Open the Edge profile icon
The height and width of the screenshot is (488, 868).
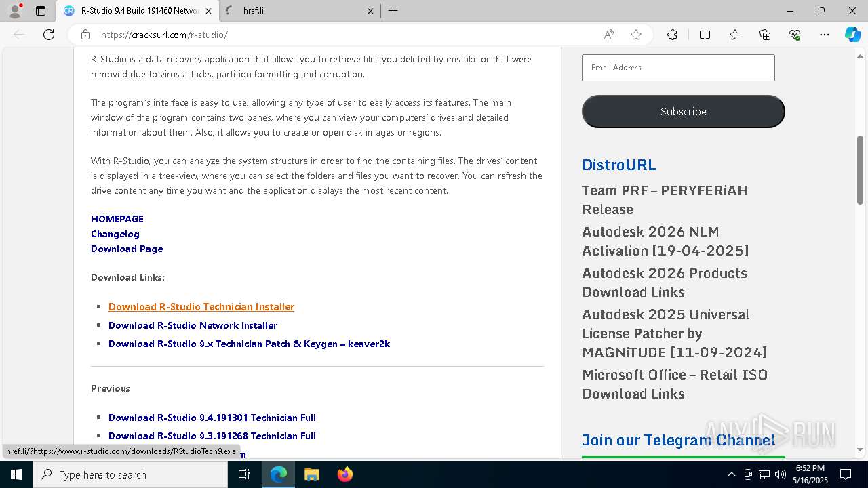coord(15,11)
